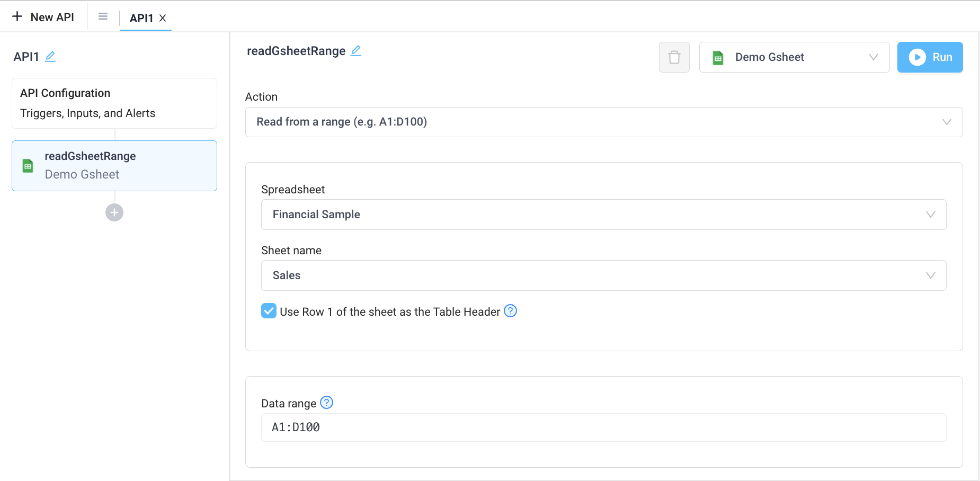Click the edit pencil beside readGsheetRange title
The image size is (980, 481).
pos(356,50)
